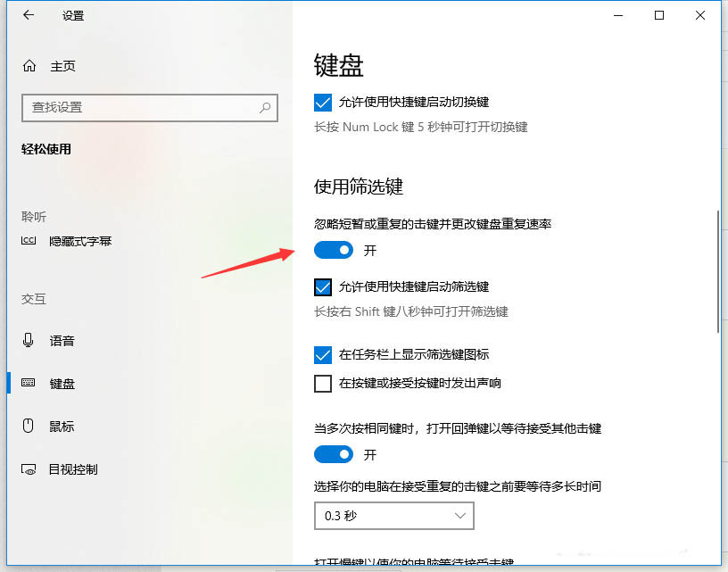This screenshot has height=572, width=728.
Task: Click the mouse icon for 鼠标
Action: (28, 426)
